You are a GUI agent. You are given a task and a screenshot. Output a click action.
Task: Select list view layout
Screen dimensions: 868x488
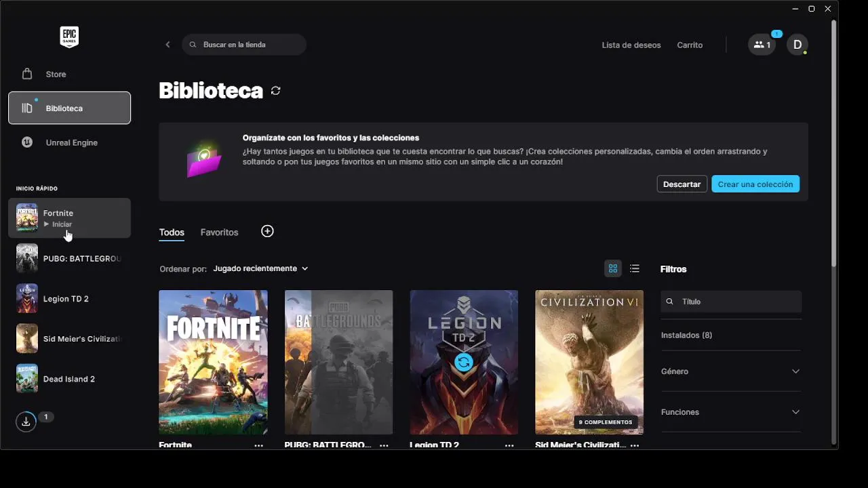click(x=635, y=268)
